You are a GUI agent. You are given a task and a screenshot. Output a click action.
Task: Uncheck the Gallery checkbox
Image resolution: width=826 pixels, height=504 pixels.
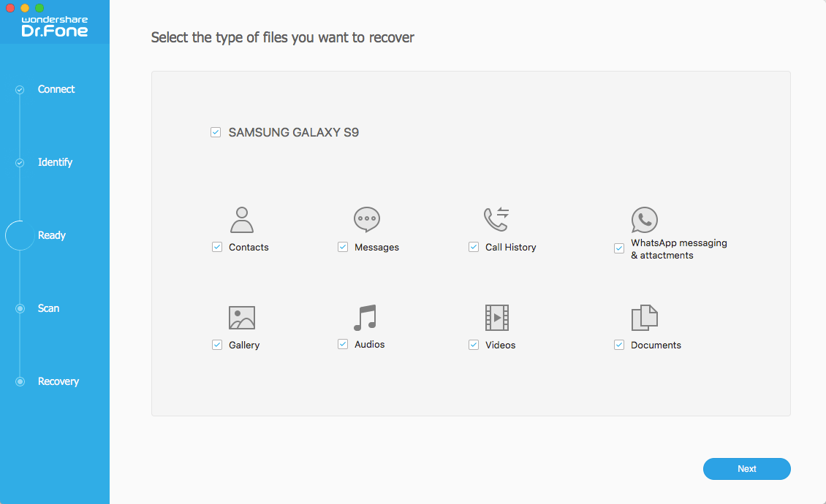click(217, 345)
